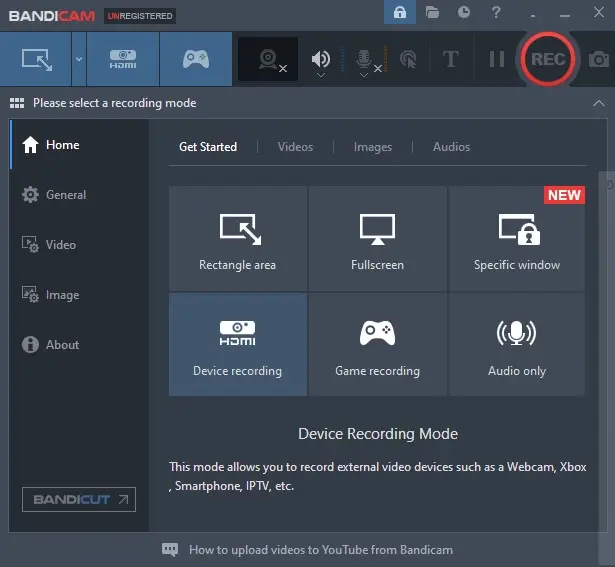Screen dimensions: 615x567
Task: Click the UNREGISTERED badge
Action: (x=140, y=16)
